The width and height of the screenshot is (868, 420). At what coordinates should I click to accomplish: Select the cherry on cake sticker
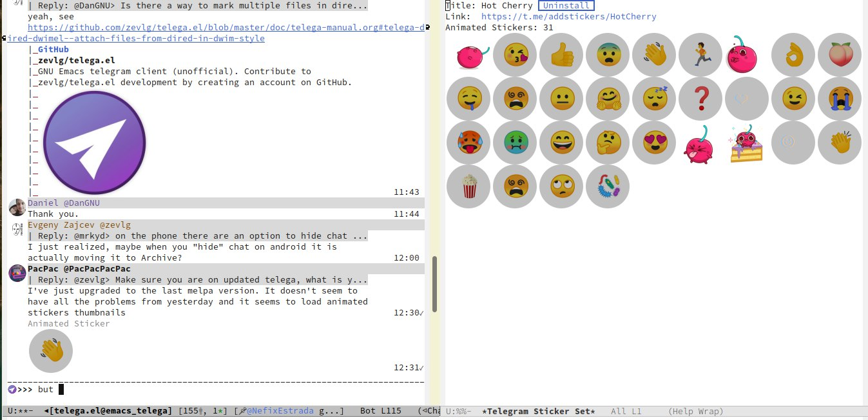[x=746, y=143]
